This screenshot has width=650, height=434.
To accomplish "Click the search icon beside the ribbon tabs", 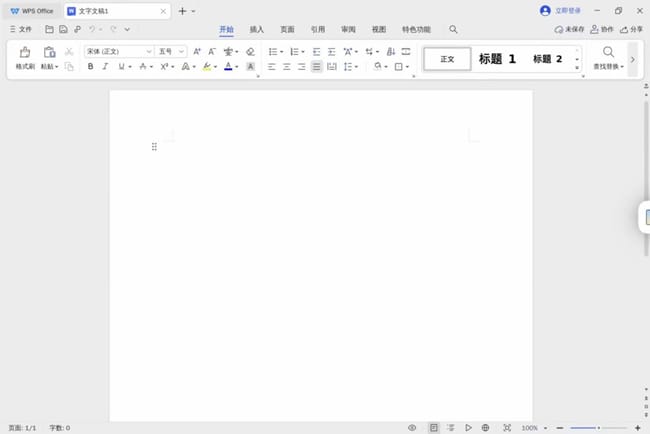I will click(453, 30).
